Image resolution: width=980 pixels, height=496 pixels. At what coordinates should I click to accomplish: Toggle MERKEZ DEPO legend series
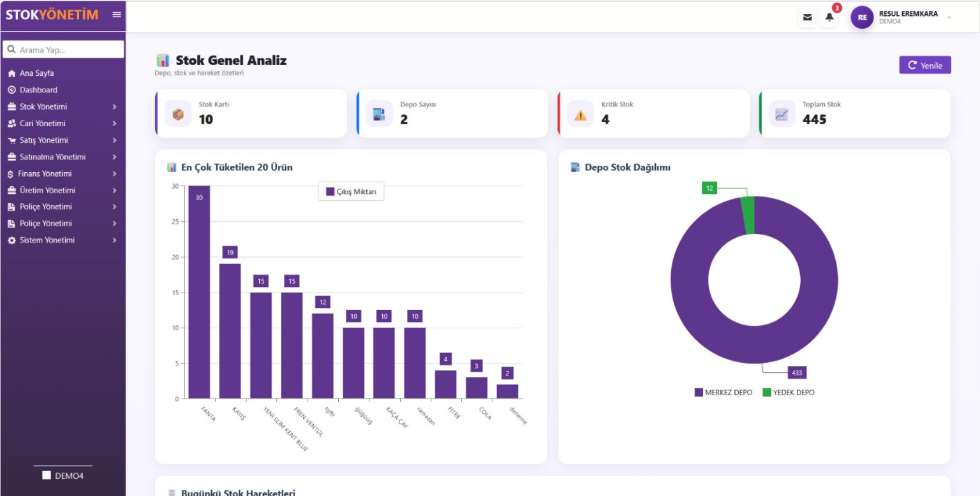click(724, 392)
